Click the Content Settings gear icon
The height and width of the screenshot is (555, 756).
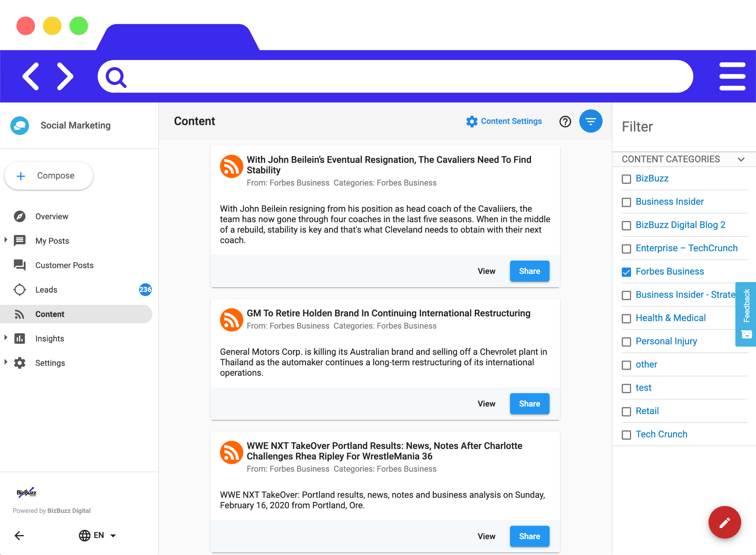[472, 121]
